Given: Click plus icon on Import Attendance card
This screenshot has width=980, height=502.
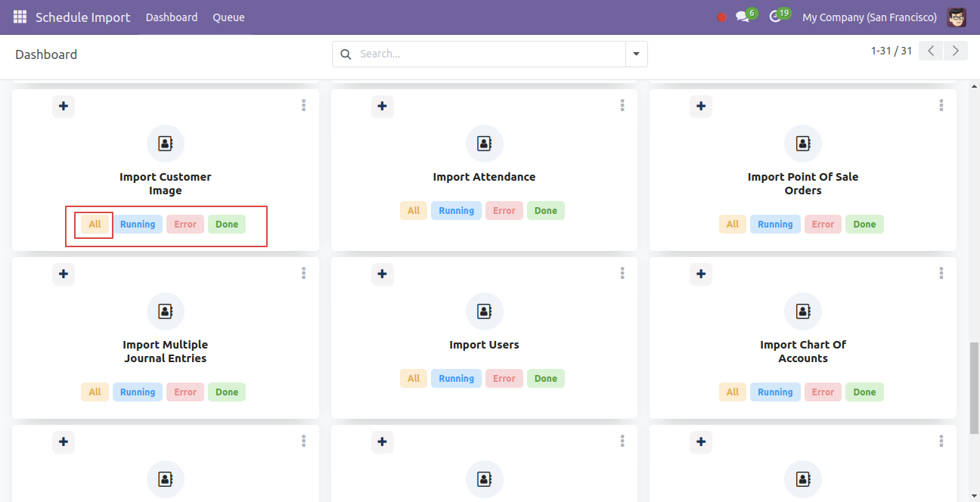Looking at the screenshot, I should pos(383,106).
